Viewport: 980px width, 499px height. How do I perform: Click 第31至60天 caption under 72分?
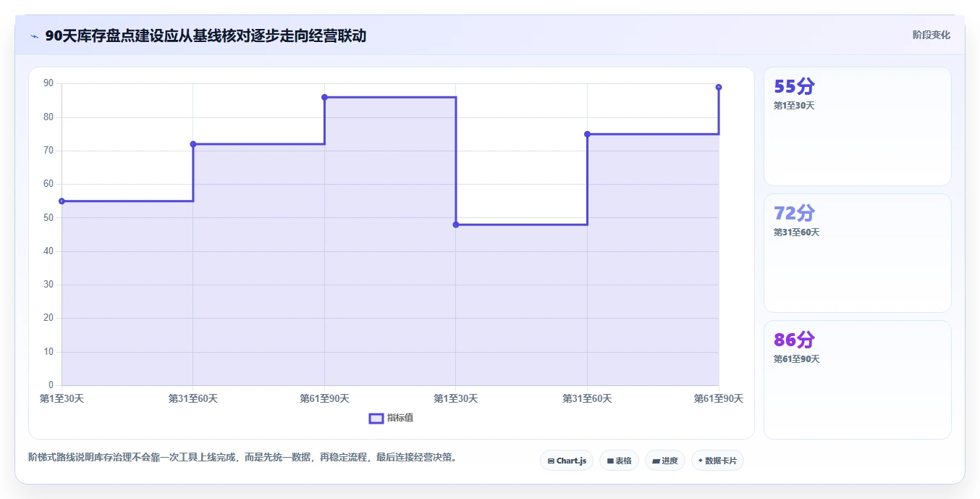(797, 232)
